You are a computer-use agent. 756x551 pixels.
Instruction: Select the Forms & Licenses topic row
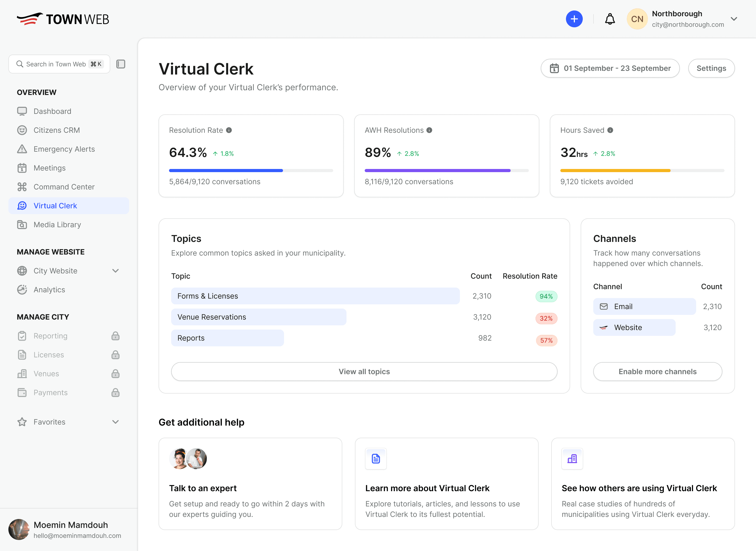(364, 296)
